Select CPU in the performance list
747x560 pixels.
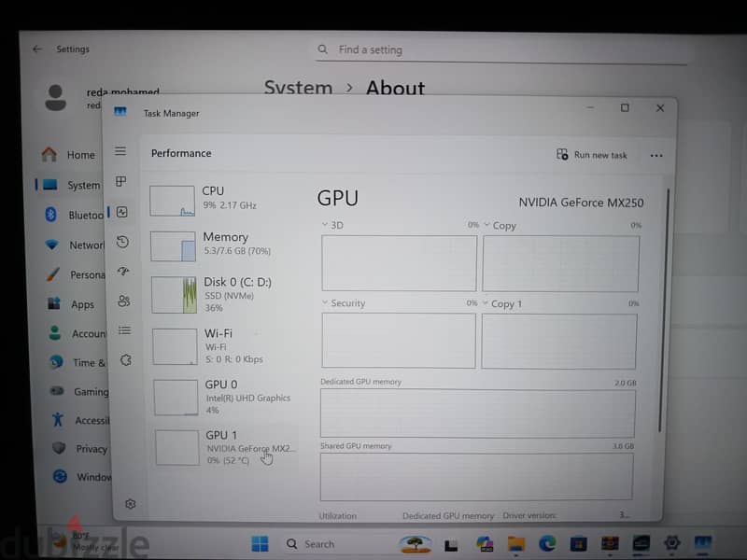tap(221, 200)
